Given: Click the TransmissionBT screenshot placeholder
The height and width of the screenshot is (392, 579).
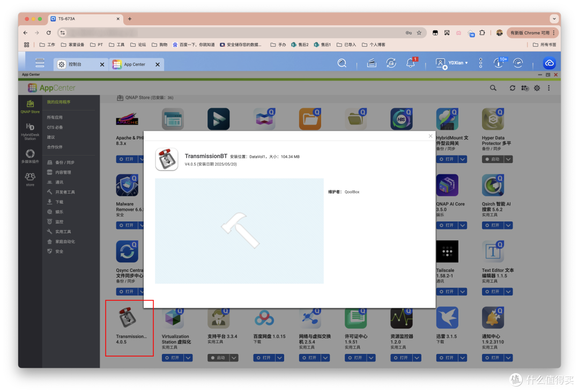Looking at the screenshot, I should coord(239,231).
